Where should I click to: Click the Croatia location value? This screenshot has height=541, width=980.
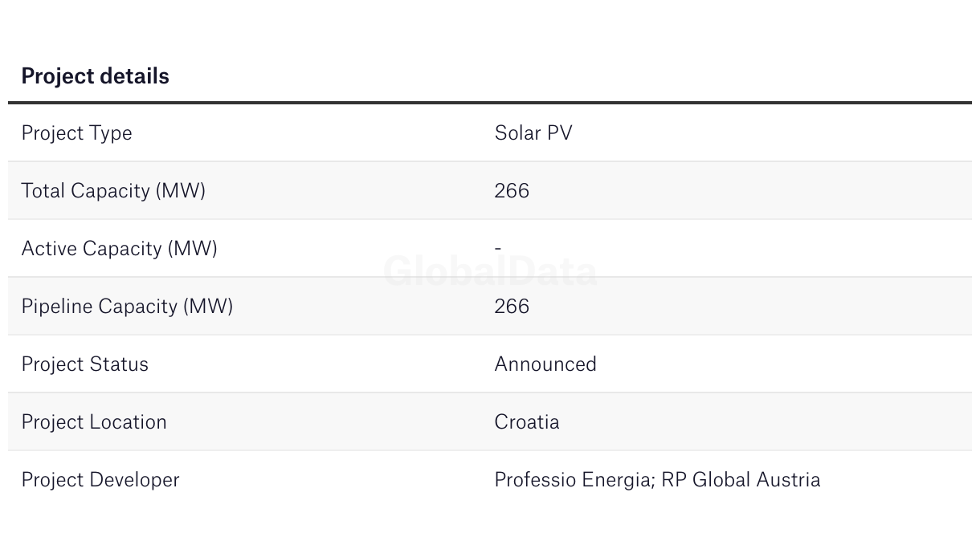[x=527, y=422]
